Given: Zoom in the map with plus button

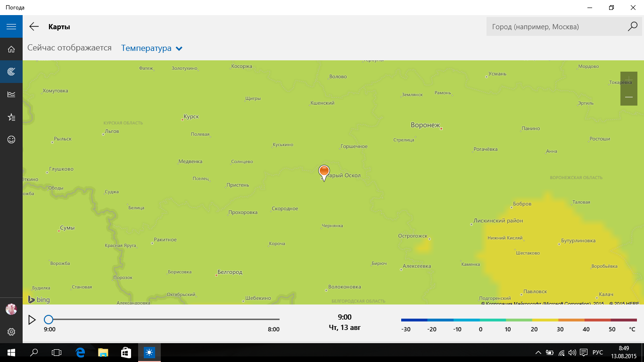Looking at the screenshot, I should coord(629,80).
